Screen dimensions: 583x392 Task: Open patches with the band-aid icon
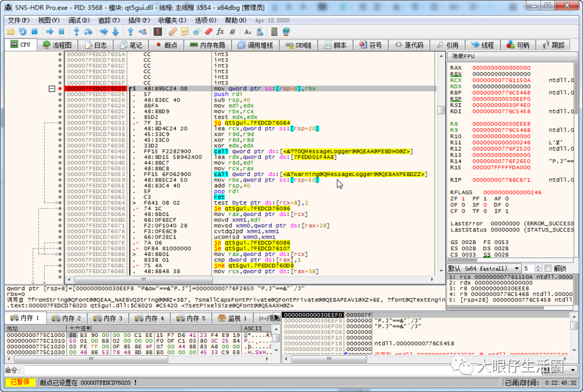[x=173, y=32]
